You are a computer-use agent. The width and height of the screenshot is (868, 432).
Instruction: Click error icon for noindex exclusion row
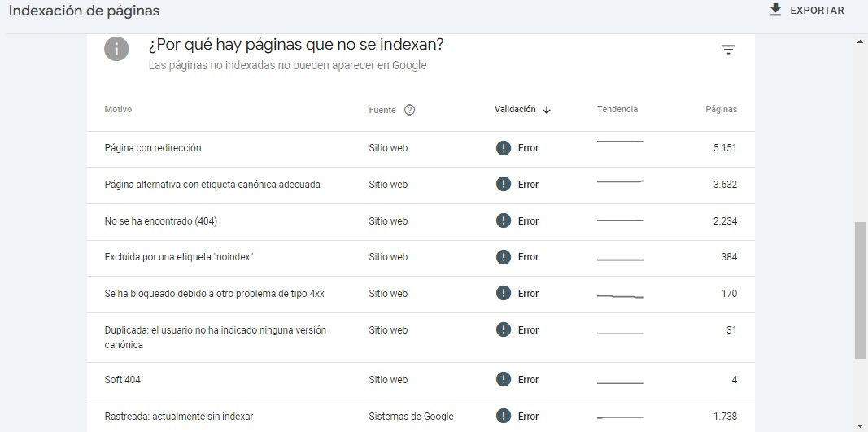tap(504, 257)
